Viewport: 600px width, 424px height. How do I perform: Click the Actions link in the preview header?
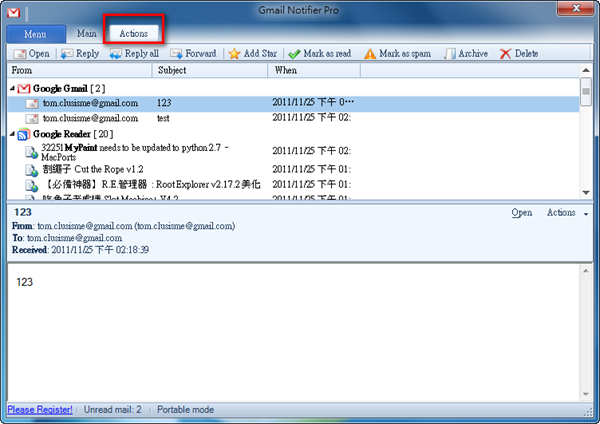click(561, 212)
